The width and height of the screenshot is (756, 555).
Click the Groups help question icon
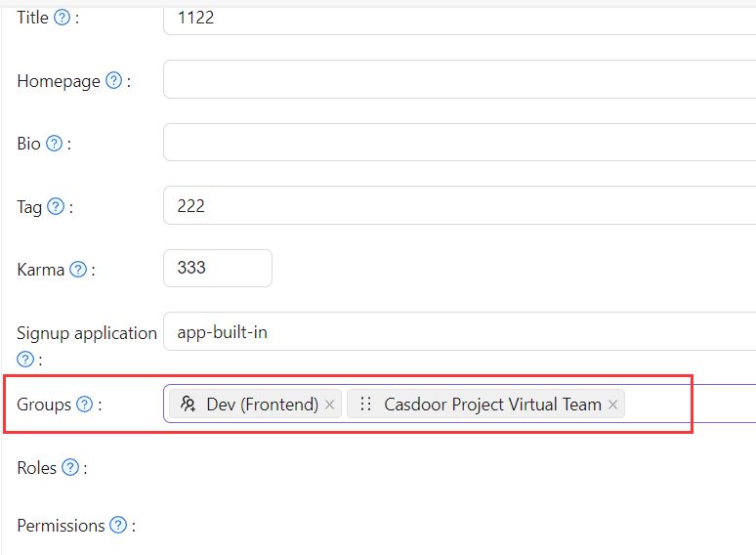coord(85,405)
